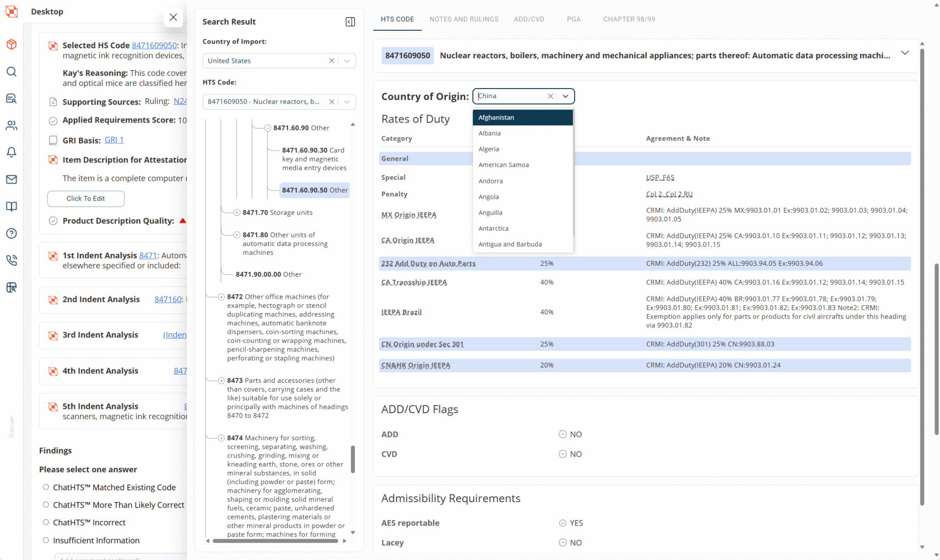Select ChatHTS Incorrect radio option

click(46, 522)
